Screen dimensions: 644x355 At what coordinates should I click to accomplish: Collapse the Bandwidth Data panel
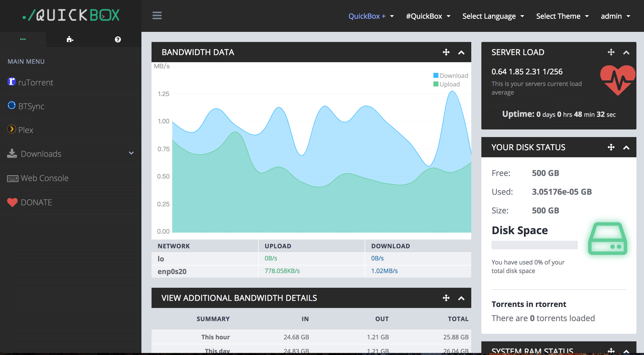[x=461, y=53]
